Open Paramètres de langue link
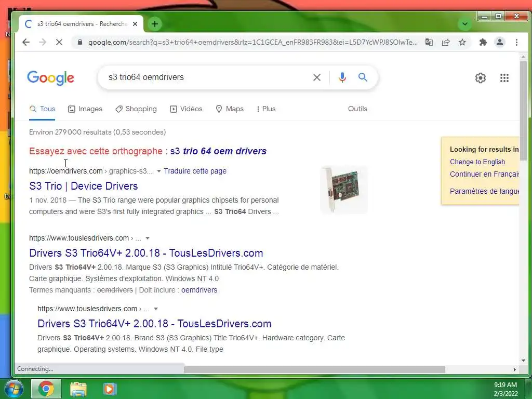The height and width of the screenshot is (399, 532). click(x=485, y=191)
